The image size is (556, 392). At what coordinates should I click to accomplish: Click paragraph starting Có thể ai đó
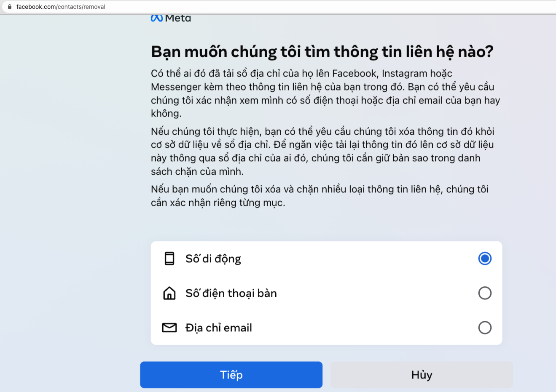[325, 93]
